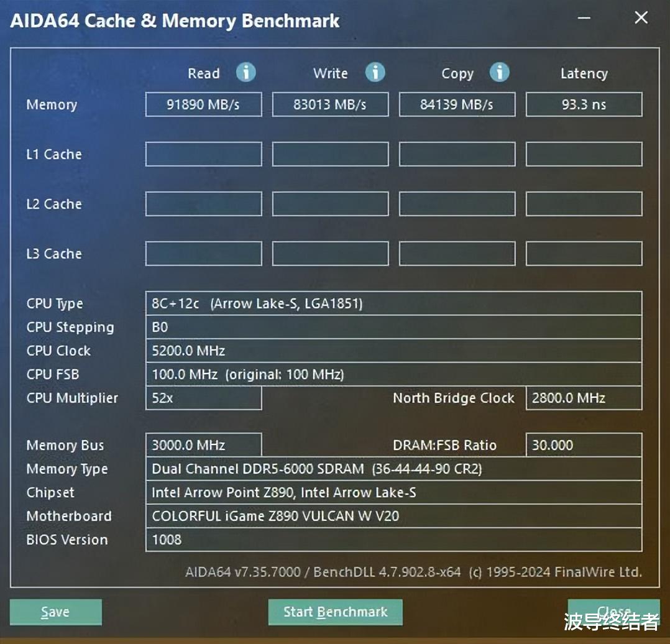Click the CPU FSB value 100.0 MHz
The image size is (670, 644).
point(393,374)
